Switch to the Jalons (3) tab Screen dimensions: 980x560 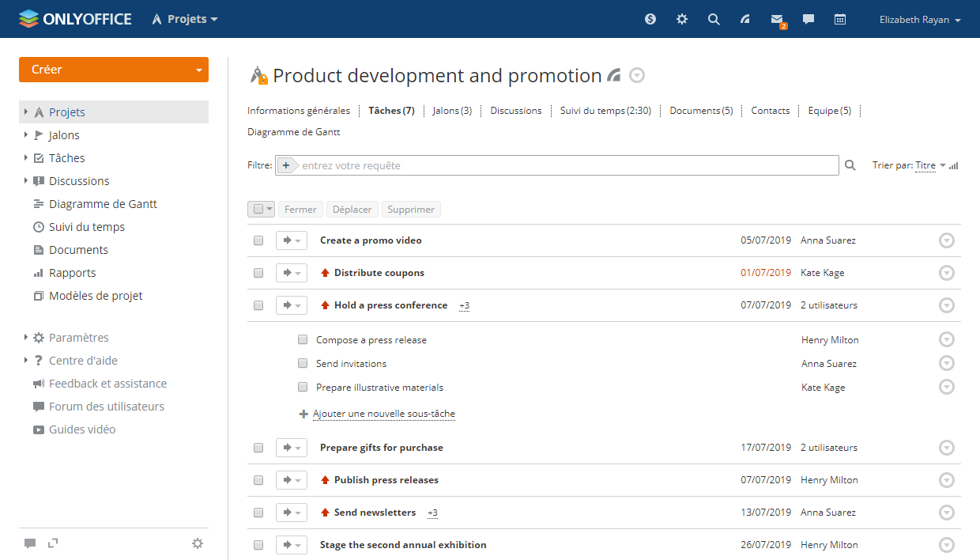tap(452, 111)
